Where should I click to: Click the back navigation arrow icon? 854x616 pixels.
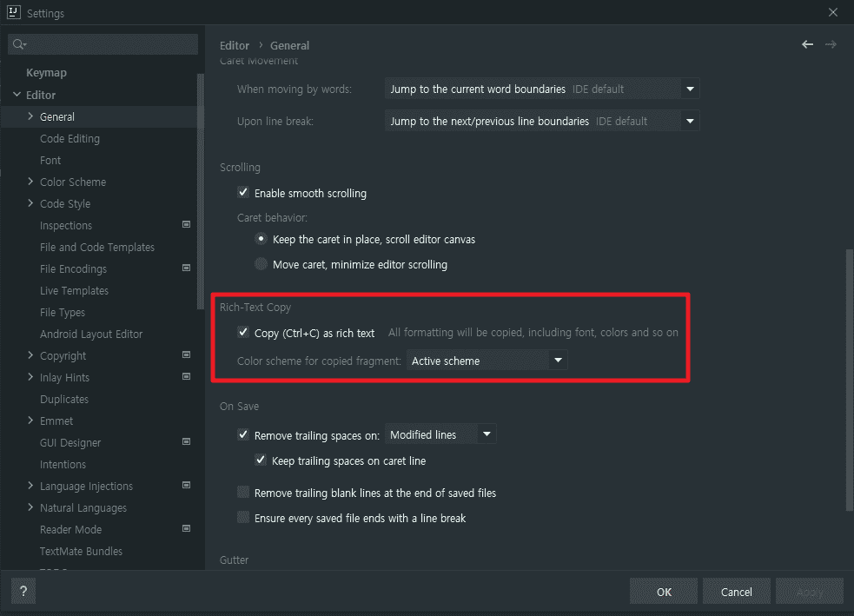tap(808, 44)
